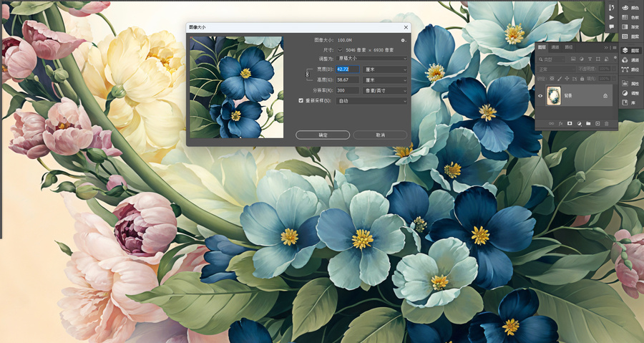Image resolution: width=644 pixels, height=343 pixels.
Task: Open resolution unit 像素/英寸 dropdown
Action: click(385, 91)
